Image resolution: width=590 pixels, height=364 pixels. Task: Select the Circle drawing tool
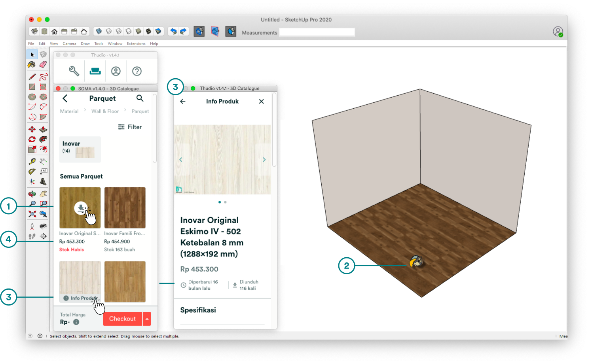click(x=32, y=97)
